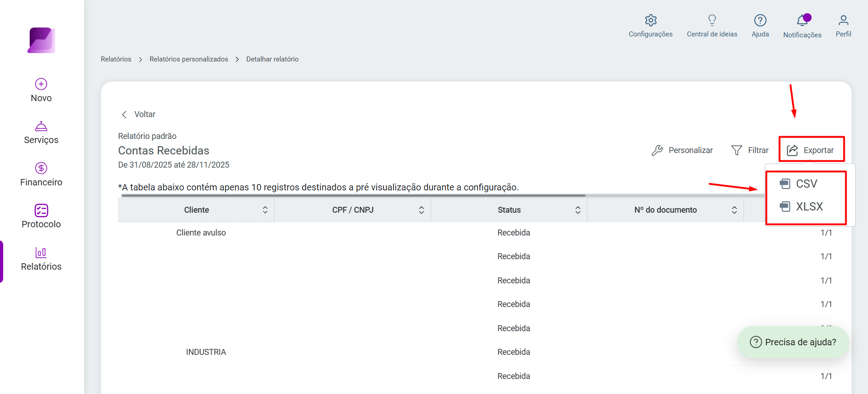Open Ajuda question mark icon
Viewport: 868px width, 394px height.
tap(760, 20)
